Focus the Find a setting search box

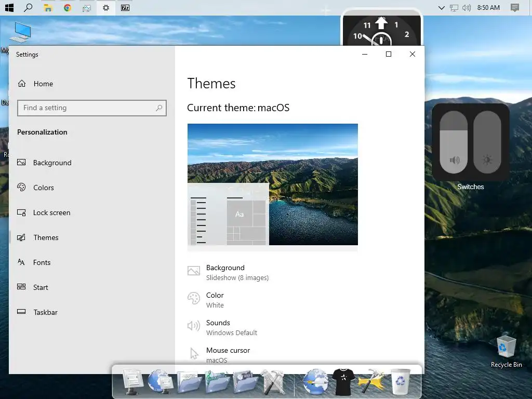pyautogui.click(x=92, y=108)
